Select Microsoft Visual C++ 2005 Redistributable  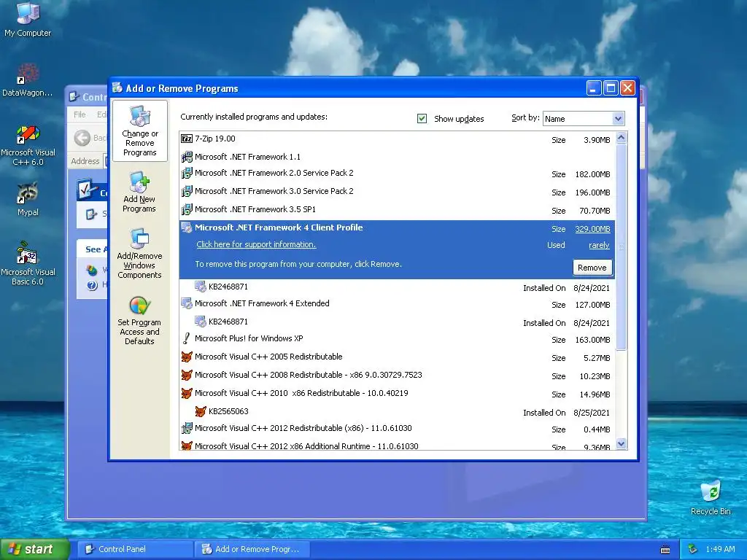click(398, 357)
